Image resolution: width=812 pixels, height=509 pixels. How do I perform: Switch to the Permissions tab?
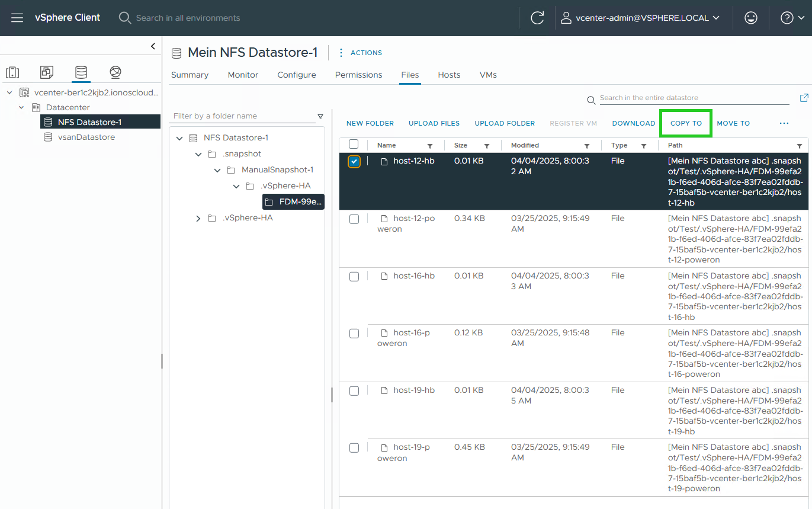[358, 75]
